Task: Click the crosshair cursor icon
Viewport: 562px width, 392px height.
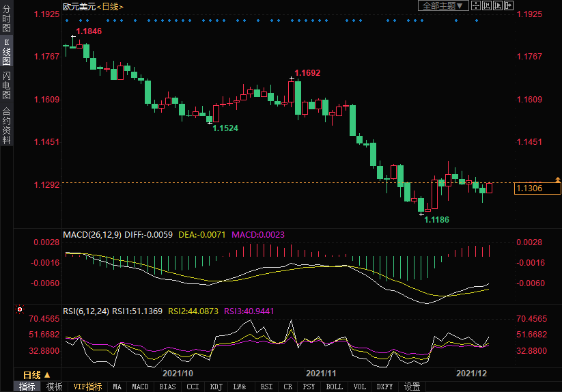Action: [475, 6]
